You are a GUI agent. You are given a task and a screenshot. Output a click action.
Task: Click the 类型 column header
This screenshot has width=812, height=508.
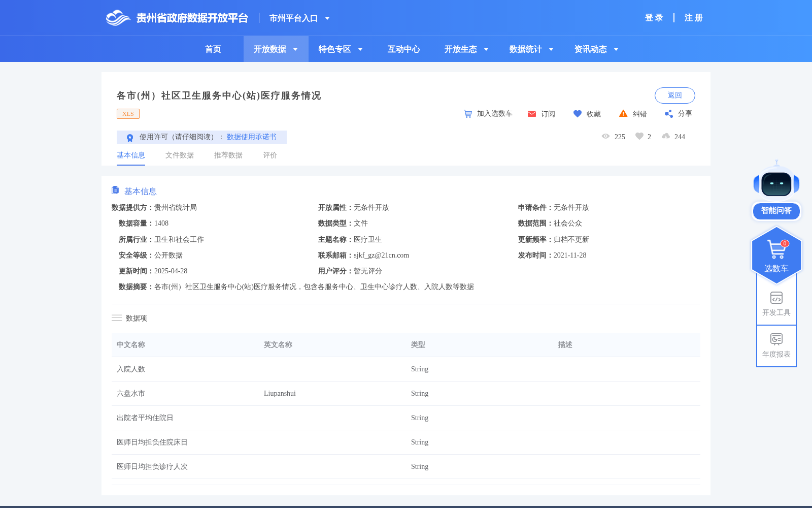418,345
